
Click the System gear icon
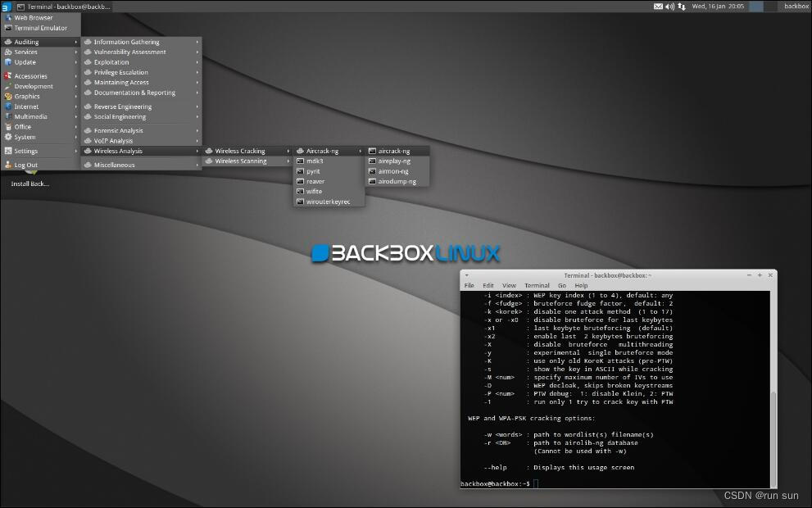coord(8,137)
